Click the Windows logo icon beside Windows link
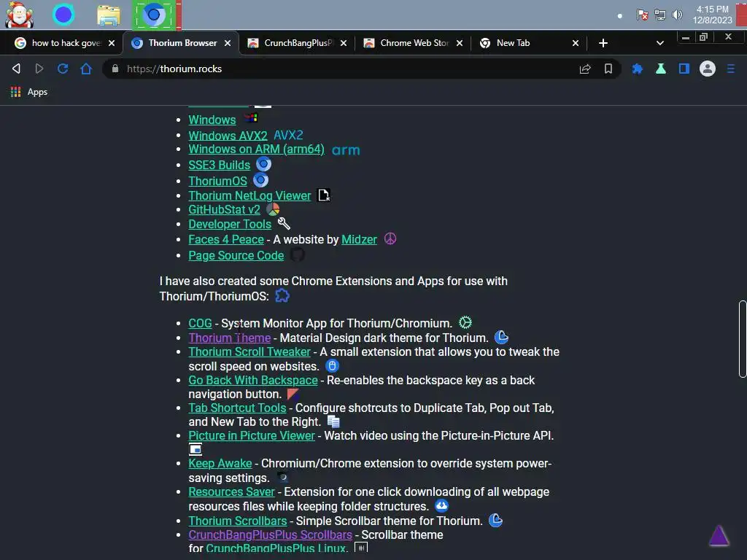This screenshot has width=747, height=560. click(251, 117)
